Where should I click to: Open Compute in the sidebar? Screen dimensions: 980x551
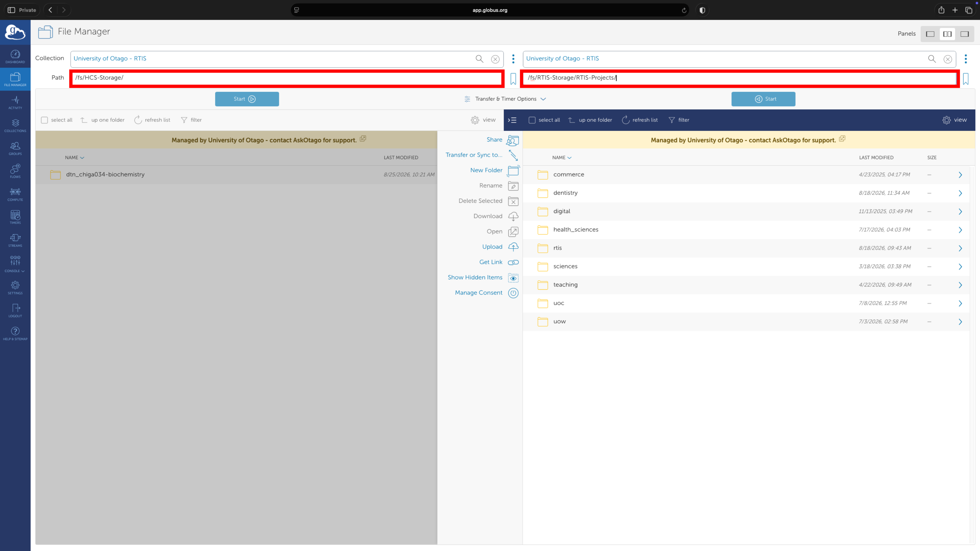click(15, 194)
